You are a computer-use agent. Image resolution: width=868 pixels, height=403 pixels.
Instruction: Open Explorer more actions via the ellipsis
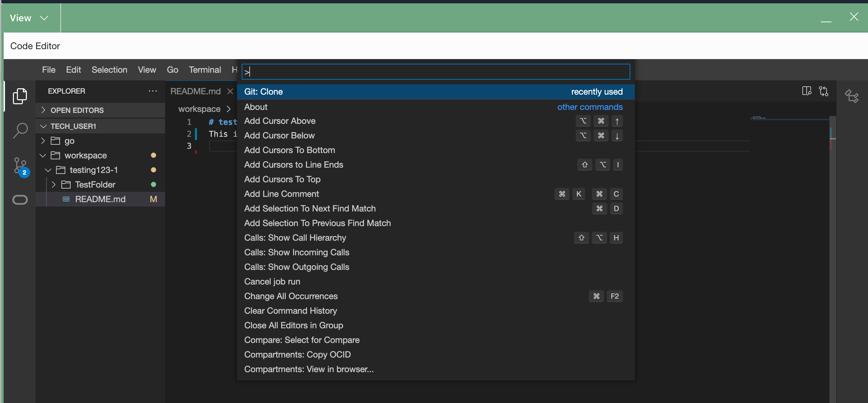click(x=153, y=91)
